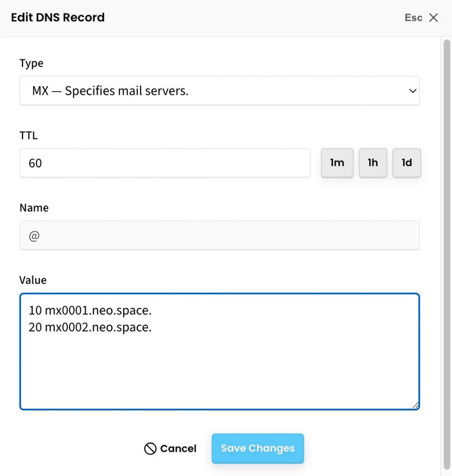452x476 pixels.
Task: Click the dialog's vertical scrollbar
Action: tap(446, 232)
